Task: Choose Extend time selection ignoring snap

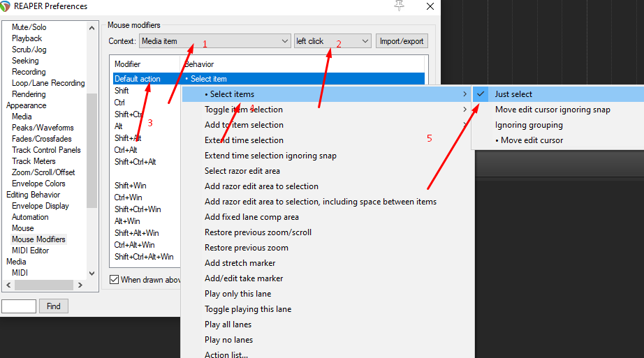Action: pyautogui.click(x=327, y=156)
